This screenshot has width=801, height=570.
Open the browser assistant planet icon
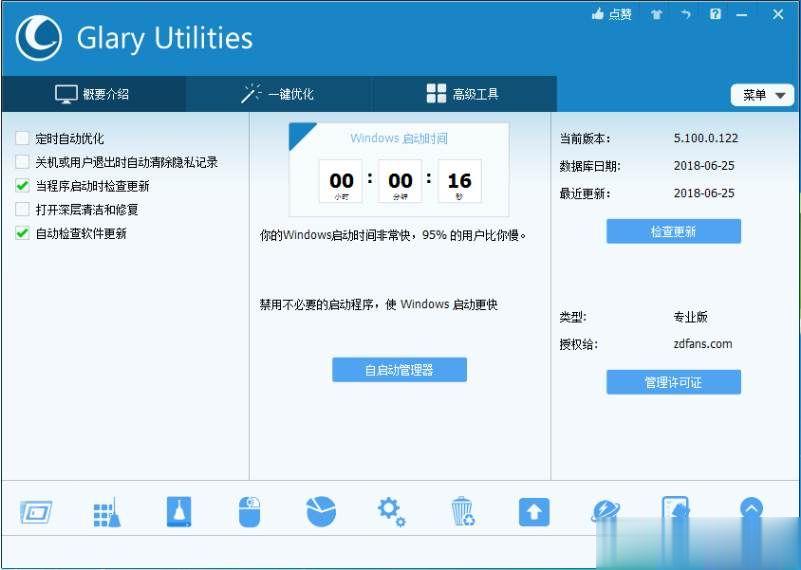[x=605, y=511]
